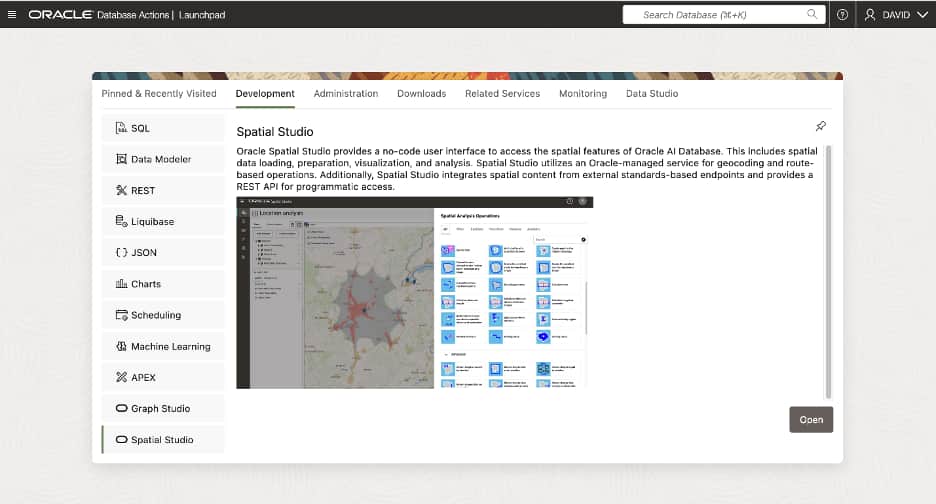Click the Oracle logo in header
The height and width of the screenshot is (504, 936).
tap(60, 14)
